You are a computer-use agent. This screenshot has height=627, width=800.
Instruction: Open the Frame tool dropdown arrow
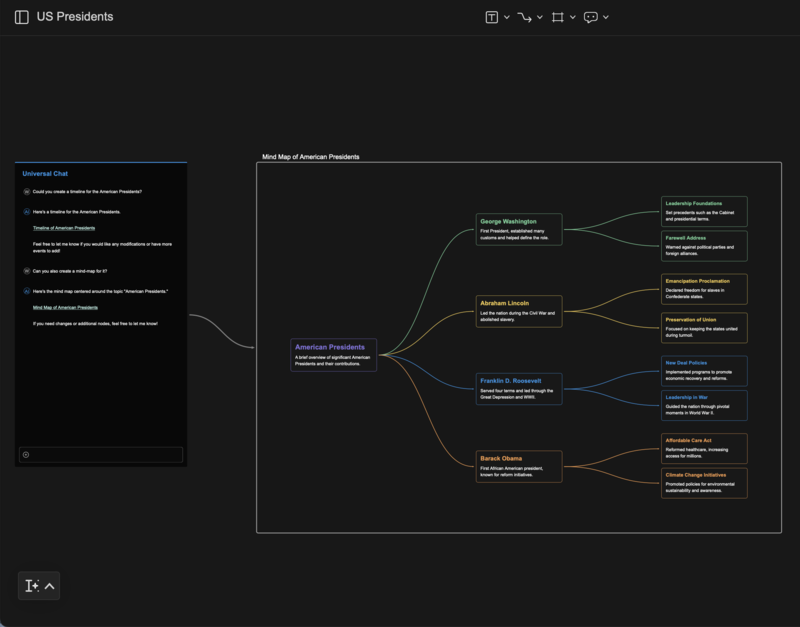pos(573,17)
